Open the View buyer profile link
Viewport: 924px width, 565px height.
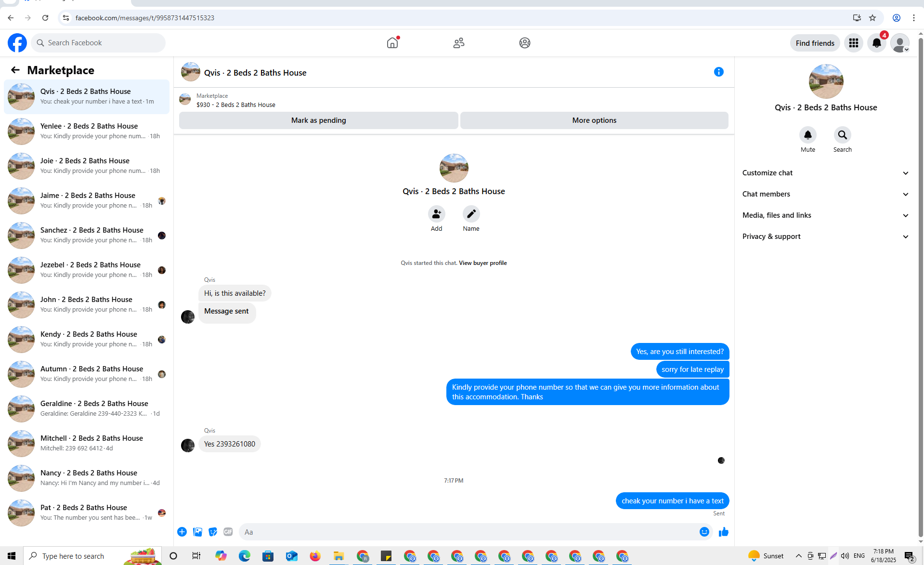coord(483,263)
